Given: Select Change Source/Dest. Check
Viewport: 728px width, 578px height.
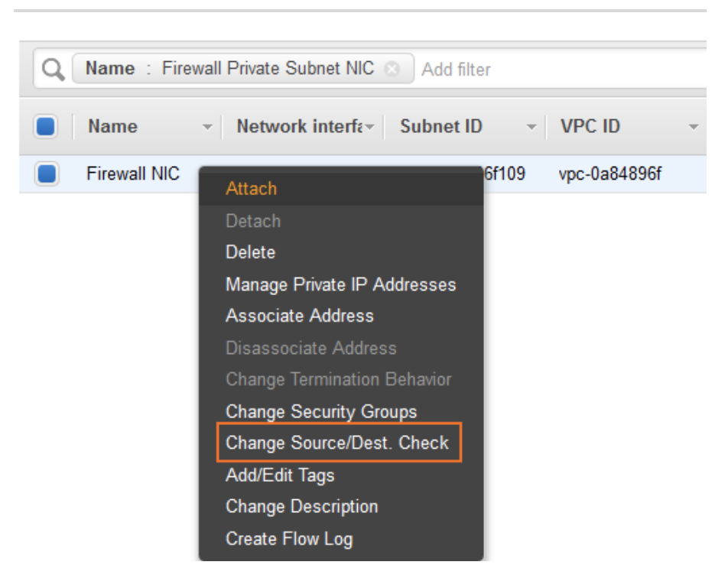Looking at the screenshot, I should [337, 443].
